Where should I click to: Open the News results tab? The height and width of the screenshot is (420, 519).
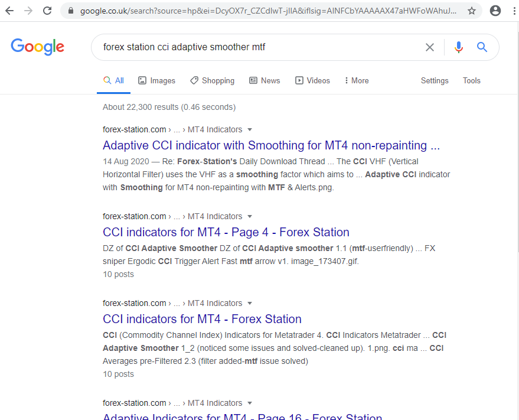pyautogui.click(x=264, y=80)
